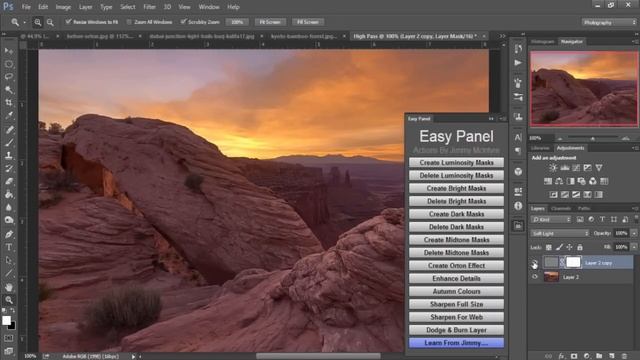Click the Navigator preview thumbnail

(584, 89)
